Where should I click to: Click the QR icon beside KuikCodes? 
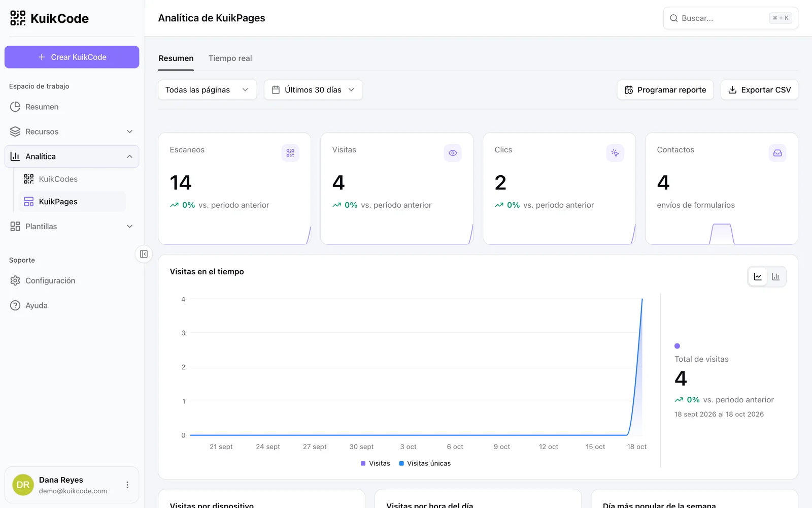coord(29,179)
